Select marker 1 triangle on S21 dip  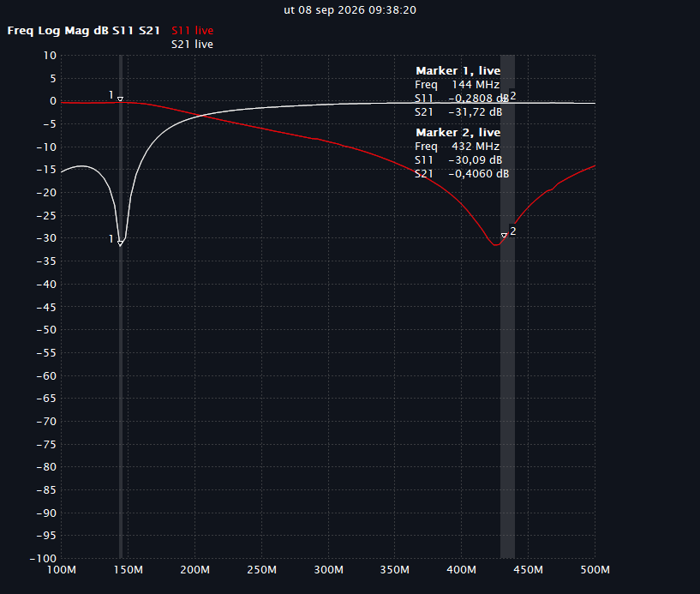pyautogui.click(x=120, y=243)
